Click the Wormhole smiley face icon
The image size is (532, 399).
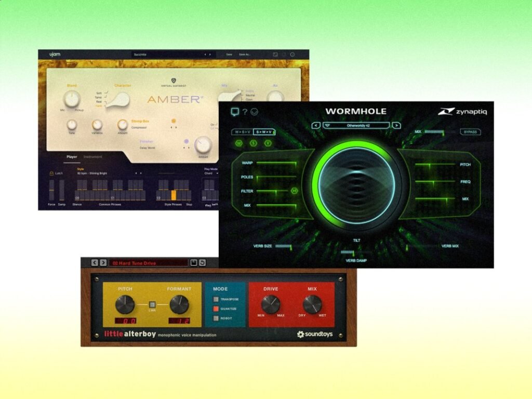click(x=254, y=111)
